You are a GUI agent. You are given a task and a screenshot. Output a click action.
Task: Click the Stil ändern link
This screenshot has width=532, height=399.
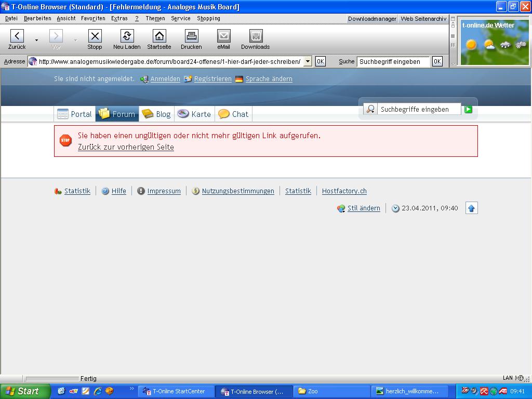click(x=364, y=208)
